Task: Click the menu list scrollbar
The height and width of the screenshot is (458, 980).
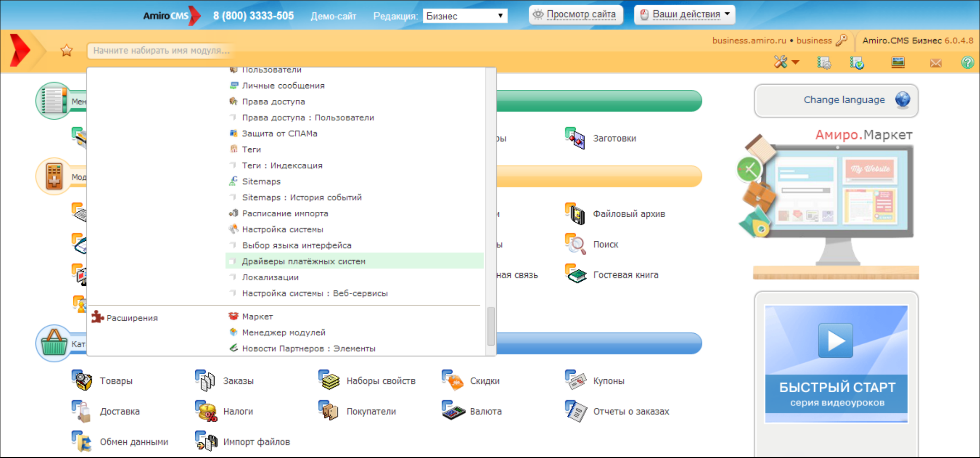Action: tap(491, 325)
